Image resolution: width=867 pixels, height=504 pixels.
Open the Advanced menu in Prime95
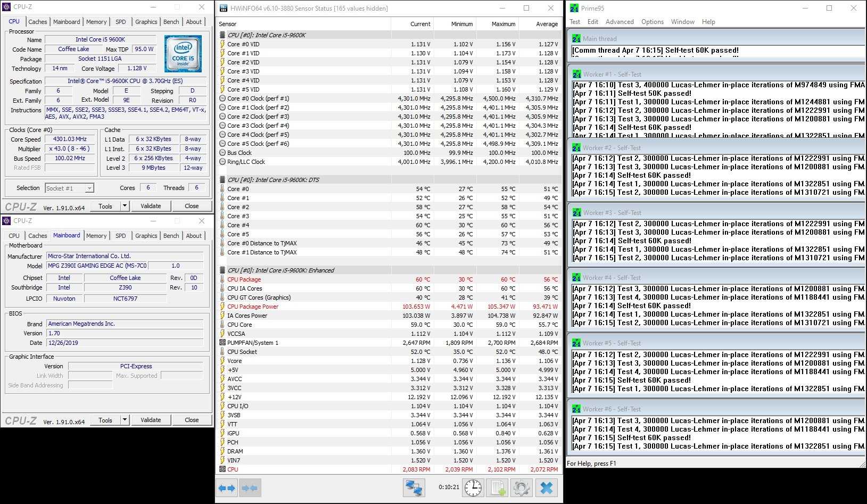coord(619,22)
